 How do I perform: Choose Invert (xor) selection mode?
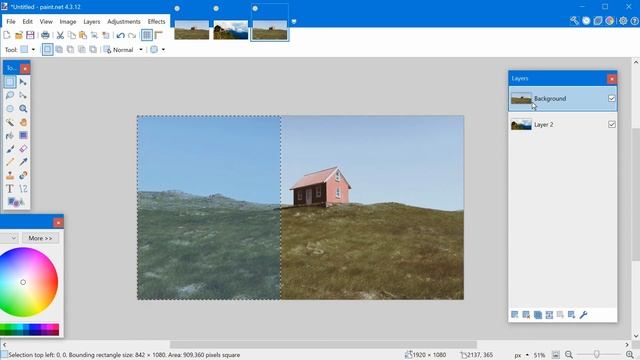point(93,50)
